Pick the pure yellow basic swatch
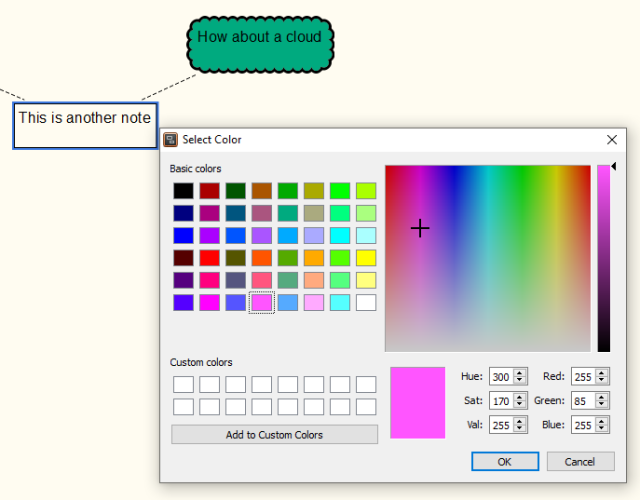 click(366, 257)
